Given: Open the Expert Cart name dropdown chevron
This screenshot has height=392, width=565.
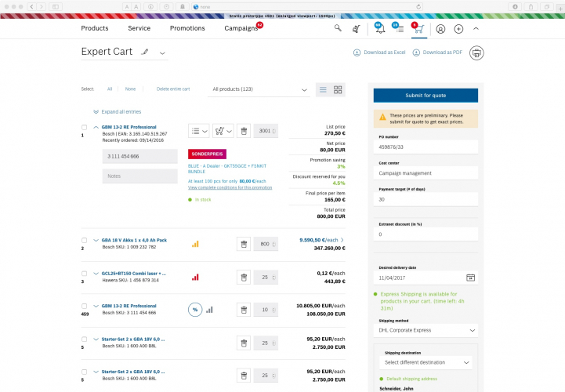Looking at the screenshot, I should (162, 53).
